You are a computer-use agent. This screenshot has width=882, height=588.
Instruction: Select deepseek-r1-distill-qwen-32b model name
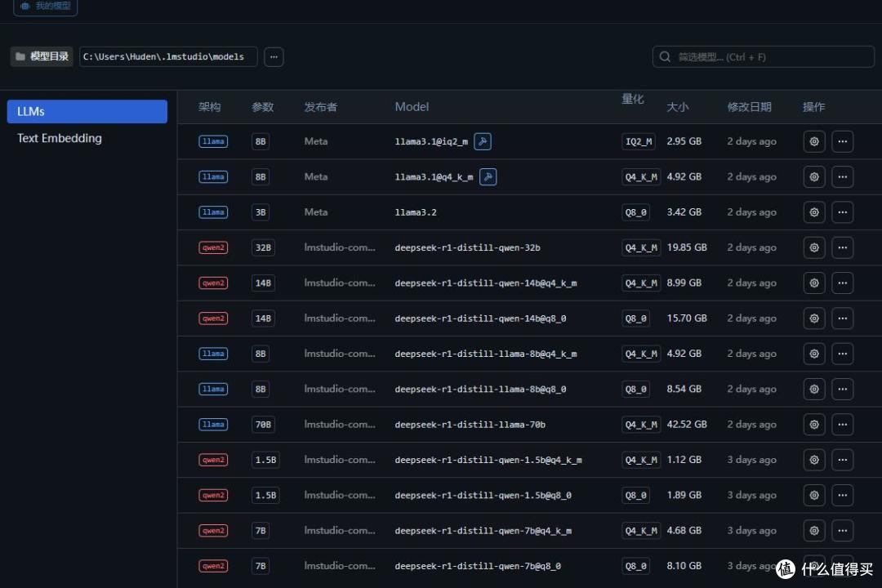point(467,247)
